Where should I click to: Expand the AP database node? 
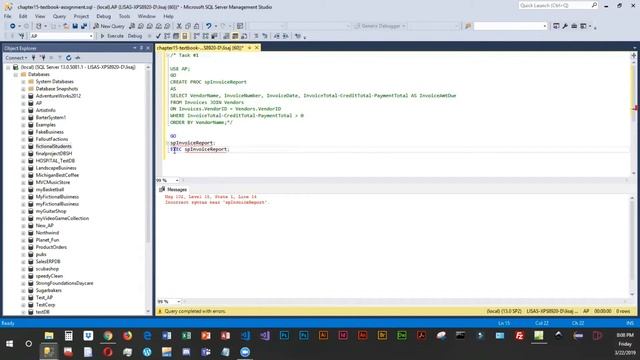pyautogui.click(x=23, y=103)
